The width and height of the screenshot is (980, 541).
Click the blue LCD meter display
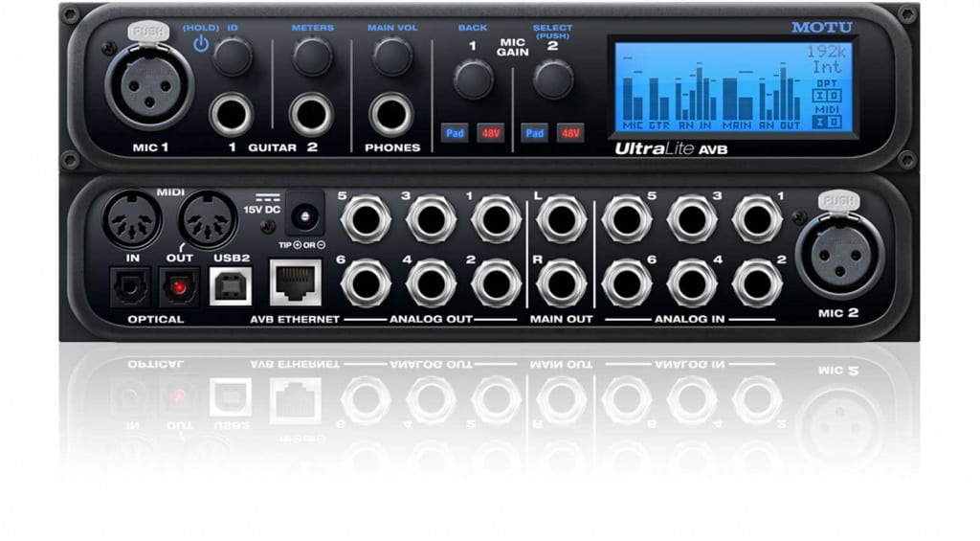click(733, 87)
